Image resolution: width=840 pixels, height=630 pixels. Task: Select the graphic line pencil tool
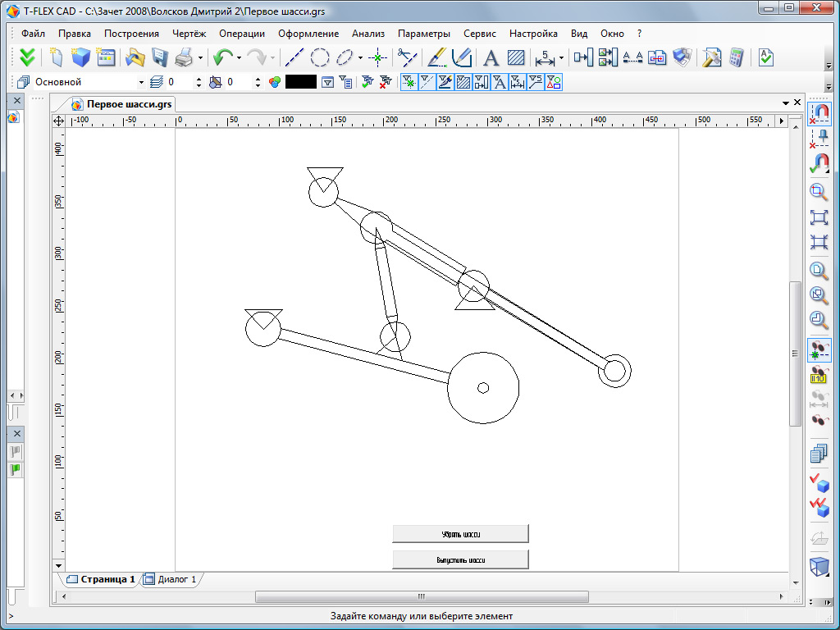(x=437, y=57)
